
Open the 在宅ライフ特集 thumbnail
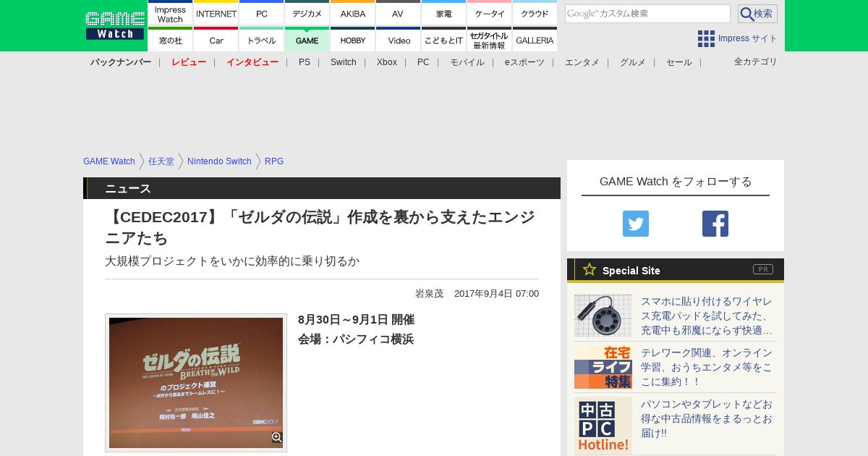(603, 367)
